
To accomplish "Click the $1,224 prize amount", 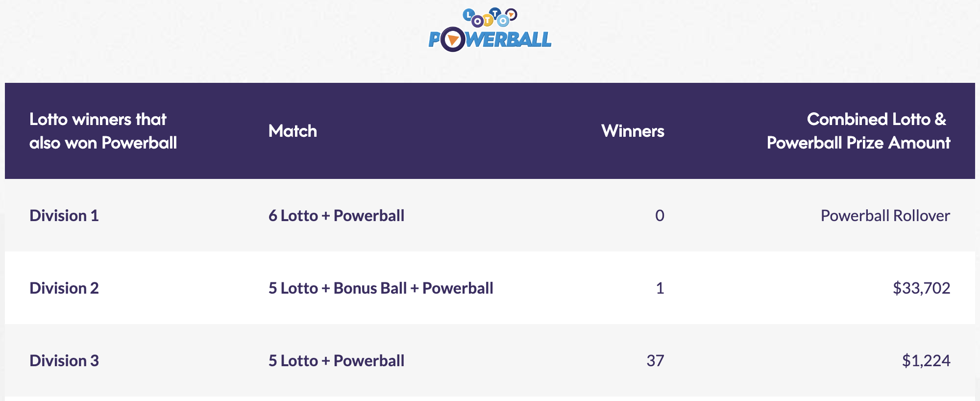I will (926, 361).
